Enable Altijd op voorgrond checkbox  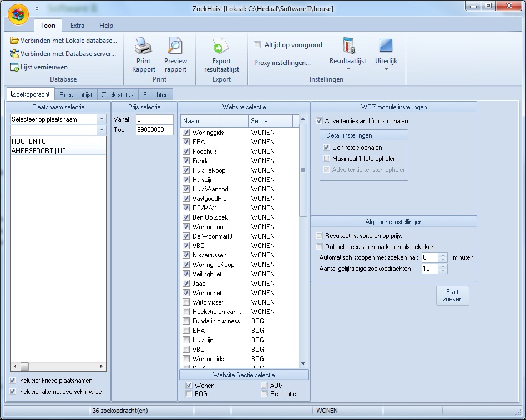coord(257,45)
